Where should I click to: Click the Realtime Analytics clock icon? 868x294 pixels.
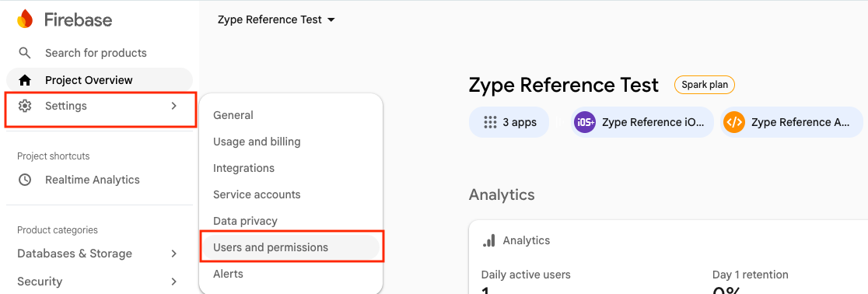tap(24, 180)
